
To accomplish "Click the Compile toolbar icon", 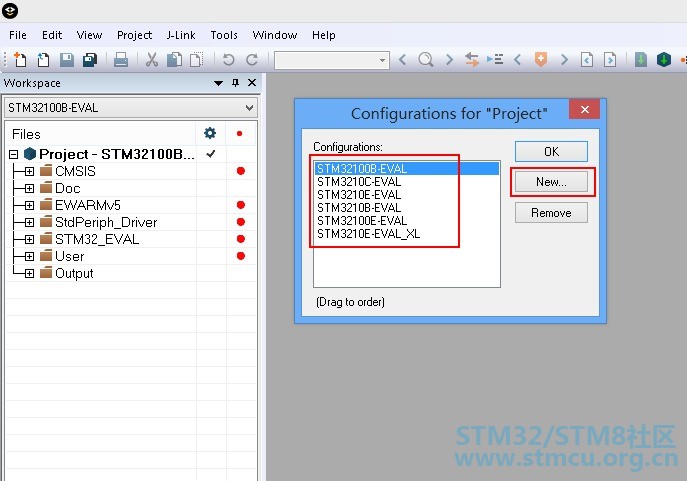I will coord(641,59).
